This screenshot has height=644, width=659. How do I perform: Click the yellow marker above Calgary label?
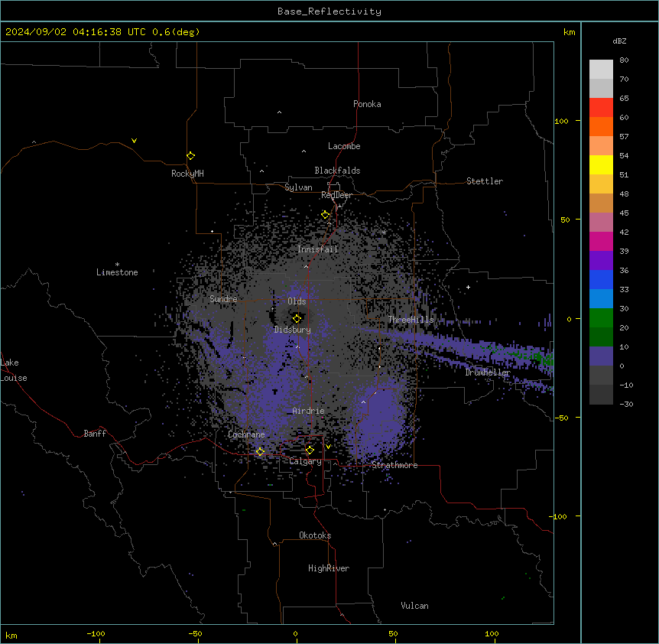click(310, 450)
